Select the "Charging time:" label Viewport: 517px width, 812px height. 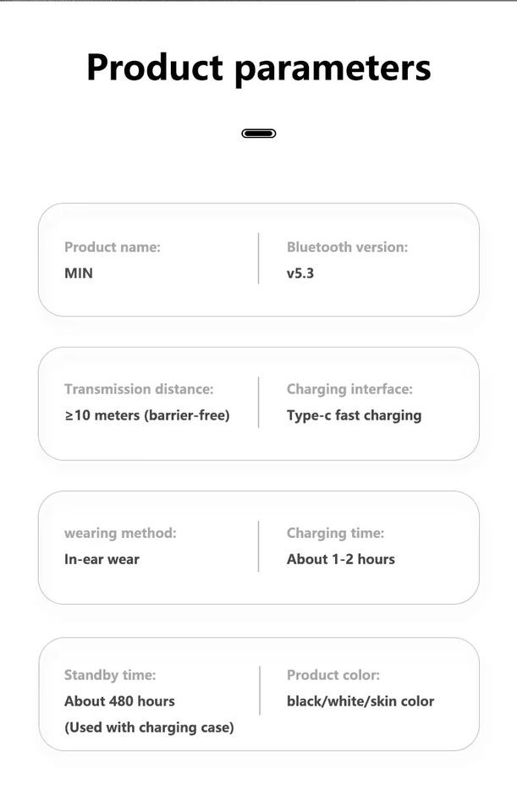(335, 533)
